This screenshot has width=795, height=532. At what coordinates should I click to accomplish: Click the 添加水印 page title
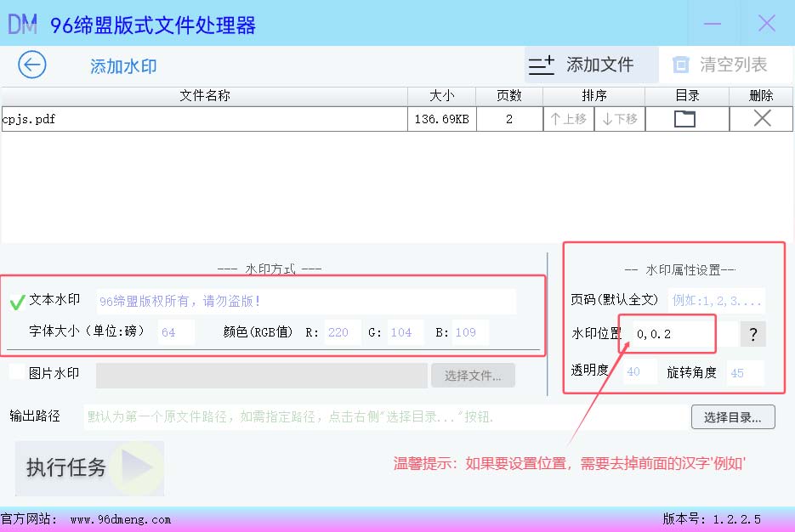coord(123,66)
